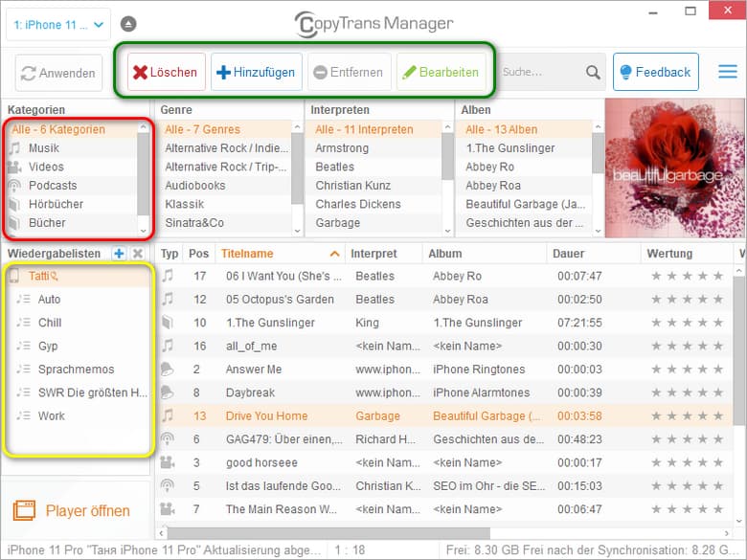Click video icon of good horseee row
This screenshot has height=560, width=747.
[x=168, y=462]
